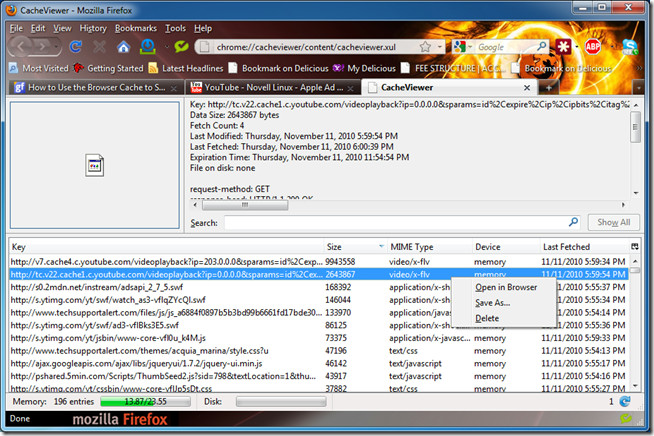Bookmark this page with star icon

[425, 47]
